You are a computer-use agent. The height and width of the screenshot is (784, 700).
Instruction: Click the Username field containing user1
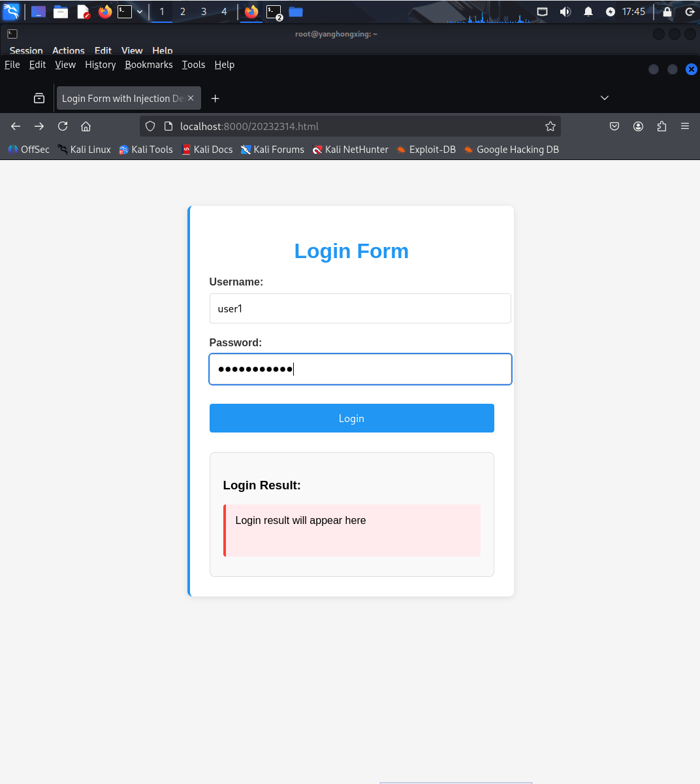coord(360,308)
